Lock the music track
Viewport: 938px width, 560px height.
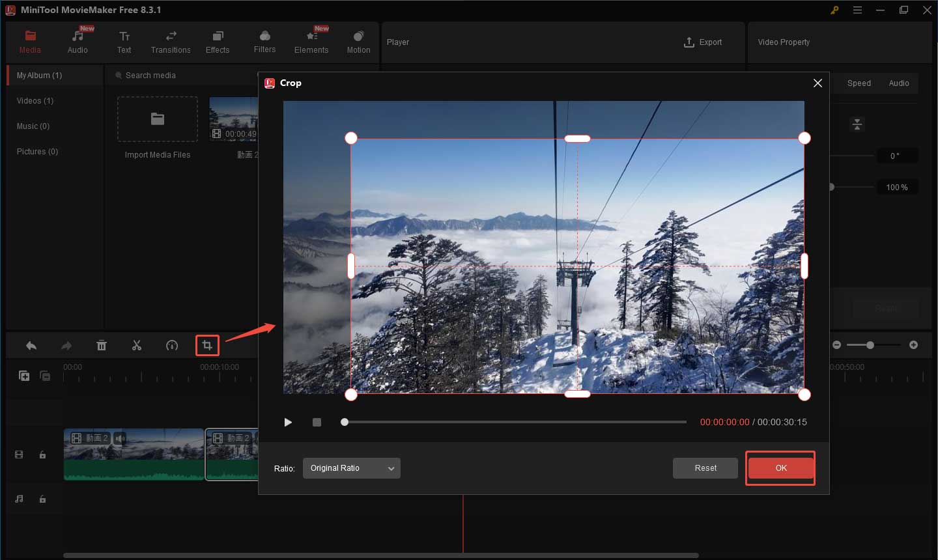[x=42, y=499]
